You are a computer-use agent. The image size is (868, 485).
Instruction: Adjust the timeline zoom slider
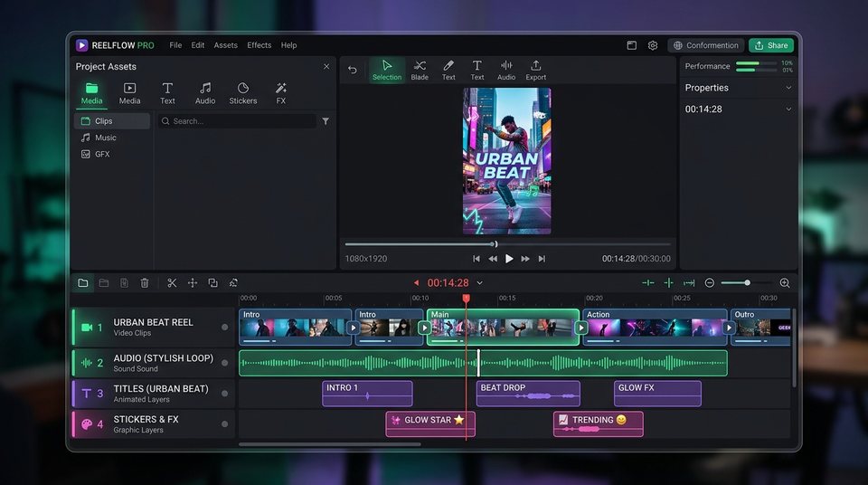coord(746,282)
